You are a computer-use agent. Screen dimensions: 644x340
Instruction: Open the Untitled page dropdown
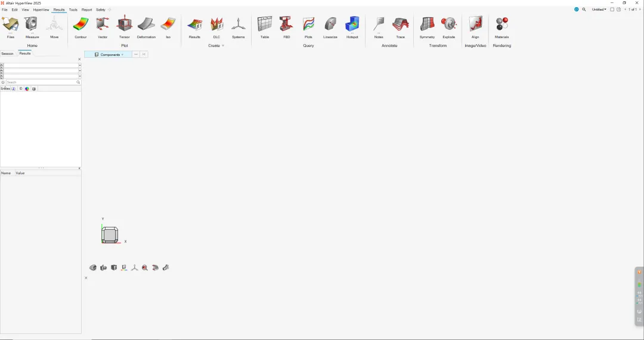(599, 10)
